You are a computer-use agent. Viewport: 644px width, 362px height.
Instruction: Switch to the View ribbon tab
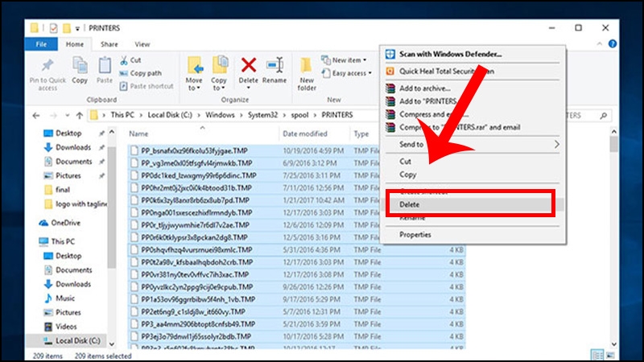[x=142, y=44]
